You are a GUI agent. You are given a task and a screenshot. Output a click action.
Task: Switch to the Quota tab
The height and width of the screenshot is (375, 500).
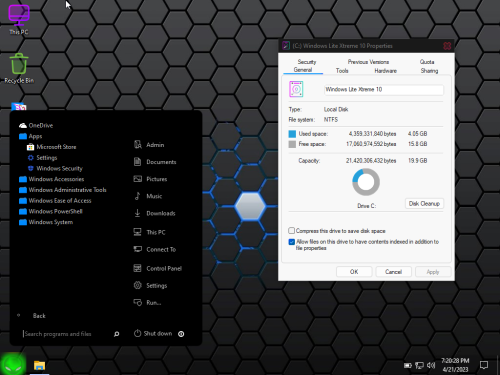(427, 62)
